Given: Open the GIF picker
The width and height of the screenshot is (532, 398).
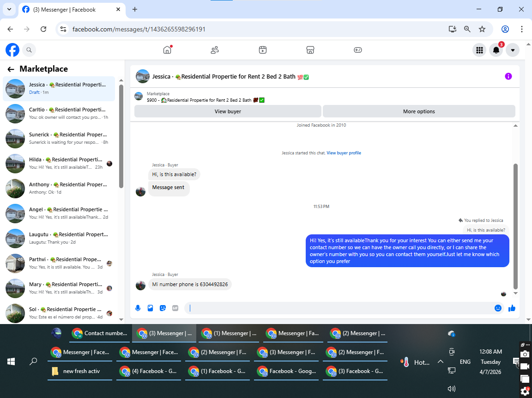Looking at the screenshot, I should click(175, 308).
